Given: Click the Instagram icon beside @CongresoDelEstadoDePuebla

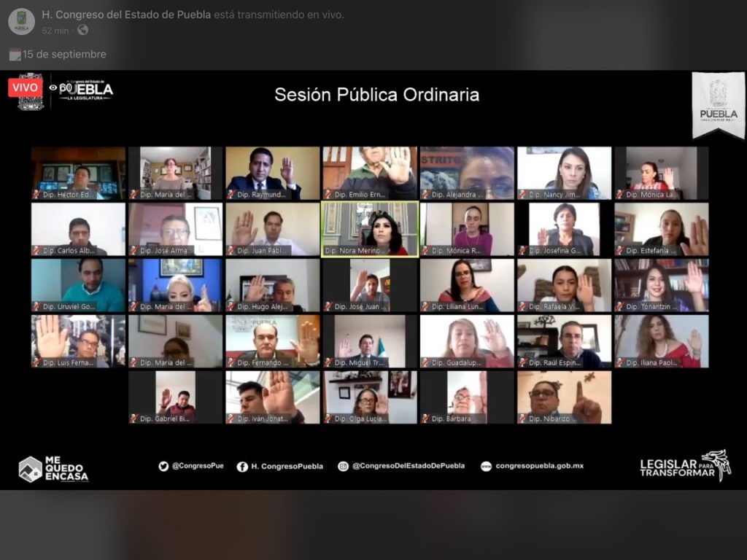Looking at the screenshot, I should tap(343, 467).
